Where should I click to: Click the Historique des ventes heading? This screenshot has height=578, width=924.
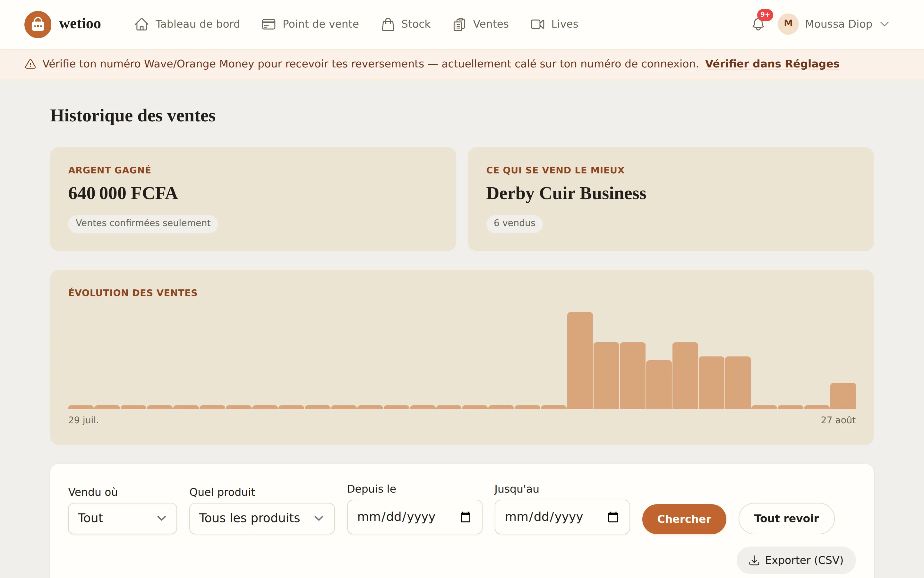click(133, 116)
